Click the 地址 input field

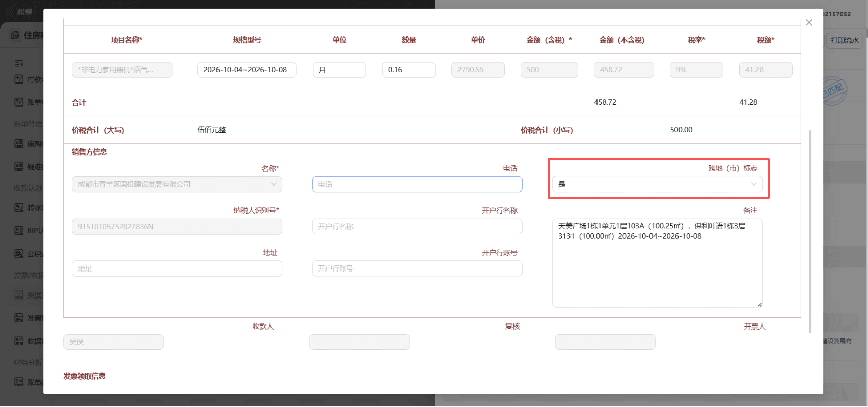click(x=177, y=268)
